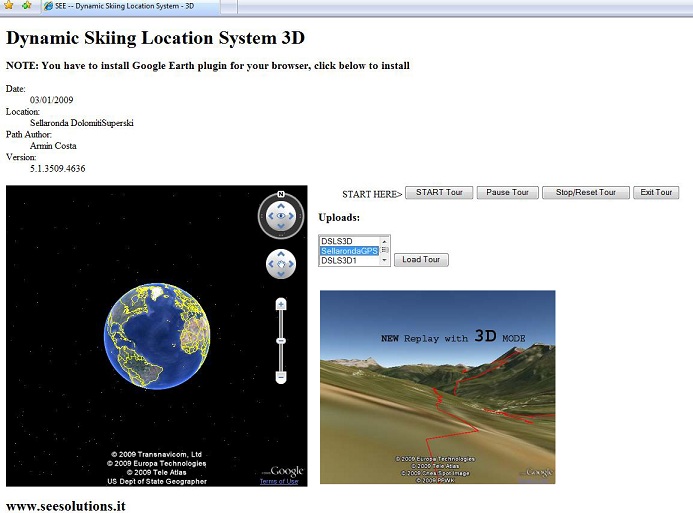Click move-up arrow on the hand pan control
The width and height of the screenshot is (693, 513).
pos(281,254)
